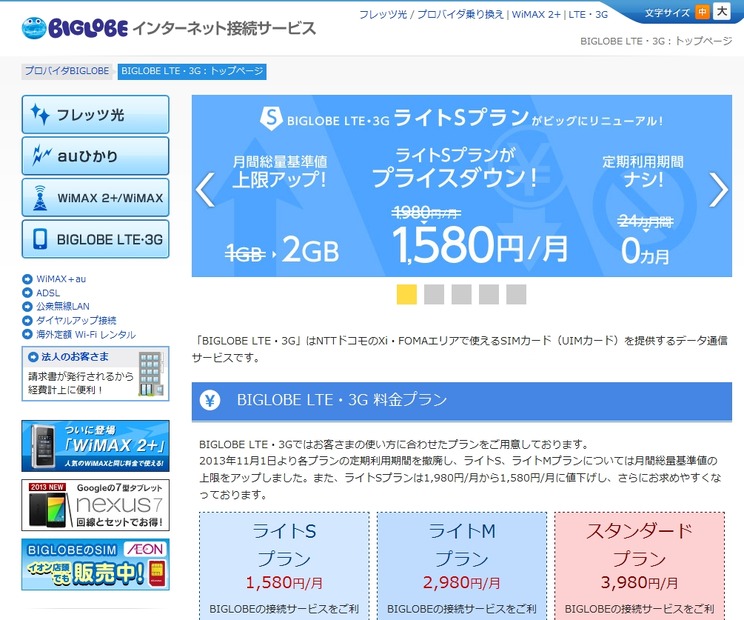The width and height of the screenshot is (744, 620).
Task: Click the arrow bullet beside 公衆無線LAN
Action: (27, 306)
